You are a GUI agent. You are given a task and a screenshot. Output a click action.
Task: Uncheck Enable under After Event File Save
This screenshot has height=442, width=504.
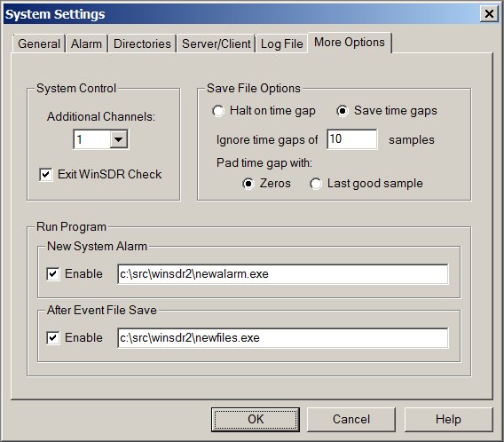52,338
